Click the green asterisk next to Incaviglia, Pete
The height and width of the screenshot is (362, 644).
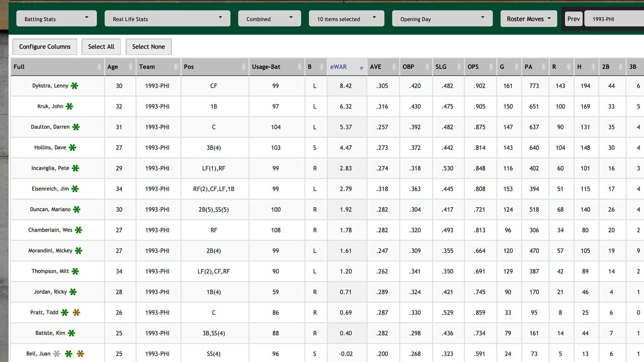[76, 168]
